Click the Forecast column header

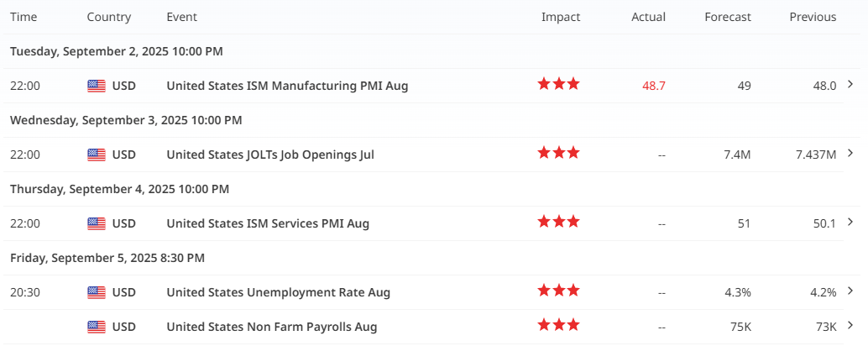(728, 17)
